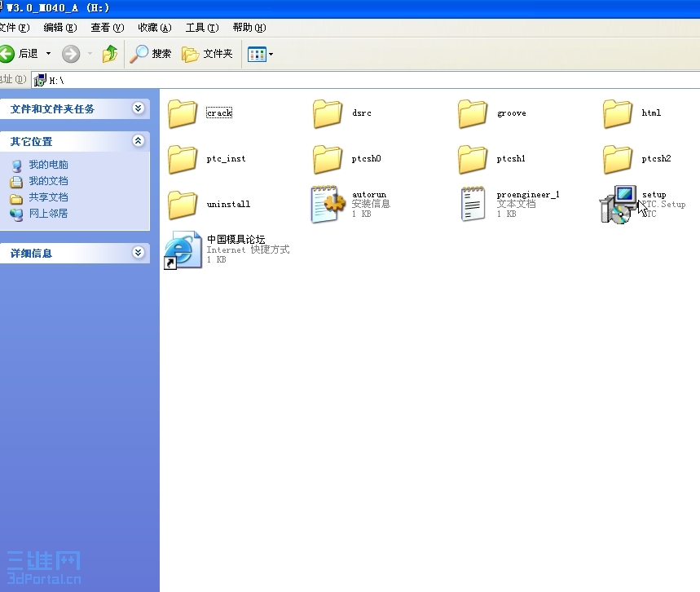This screenshot has height=592, width=700.
Task: Open the Views dropdown arrow
Action: click(x=271, y=54)
